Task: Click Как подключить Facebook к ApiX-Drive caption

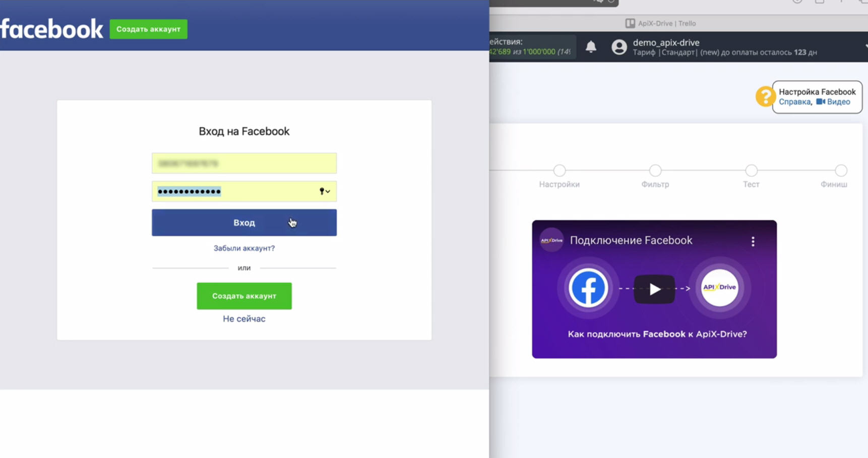Action: tap(657, 334)
